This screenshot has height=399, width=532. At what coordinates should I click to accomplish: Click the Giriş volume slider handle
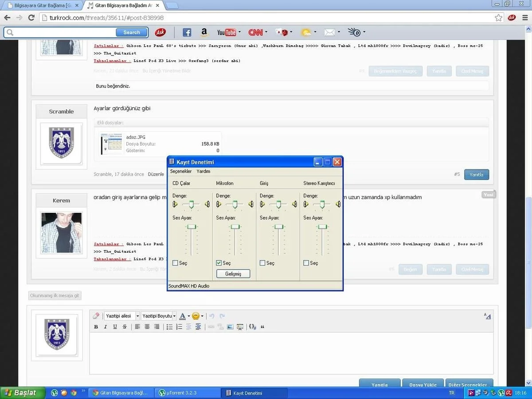pyautogui.click(x=278, y=227)
